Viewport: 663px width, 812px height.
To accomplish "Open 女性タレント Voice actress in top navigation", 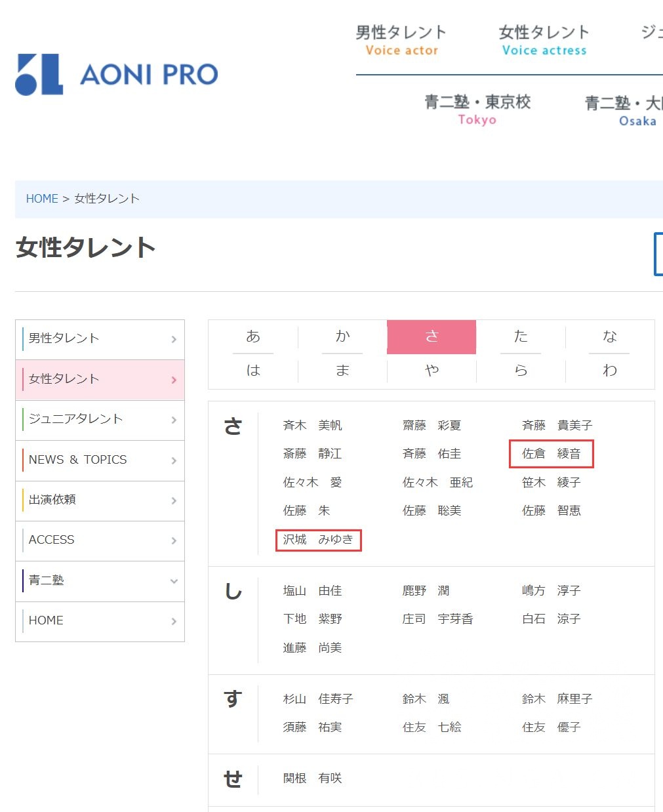I will point(544,39).
